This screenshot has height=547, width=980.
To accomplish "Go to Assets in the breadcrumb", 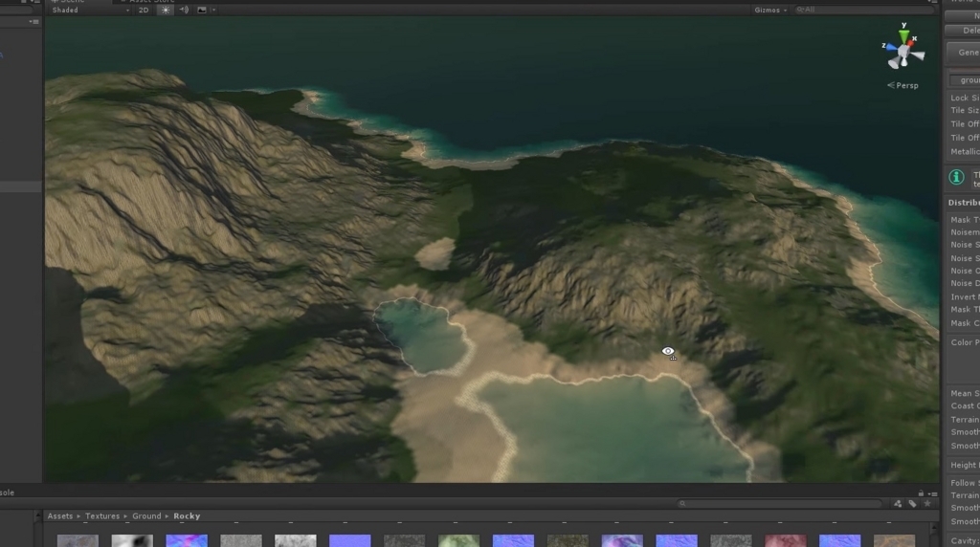I will click(x=60, y=516).
